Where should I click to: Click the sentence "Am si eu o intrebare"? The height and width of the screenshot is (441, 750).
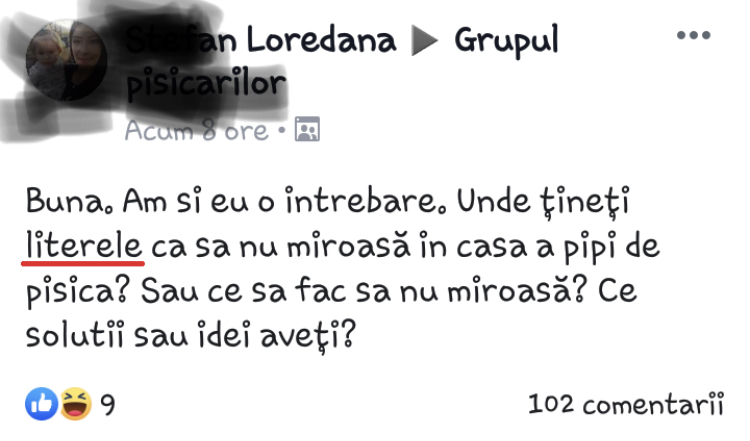(x=277, y=200)
